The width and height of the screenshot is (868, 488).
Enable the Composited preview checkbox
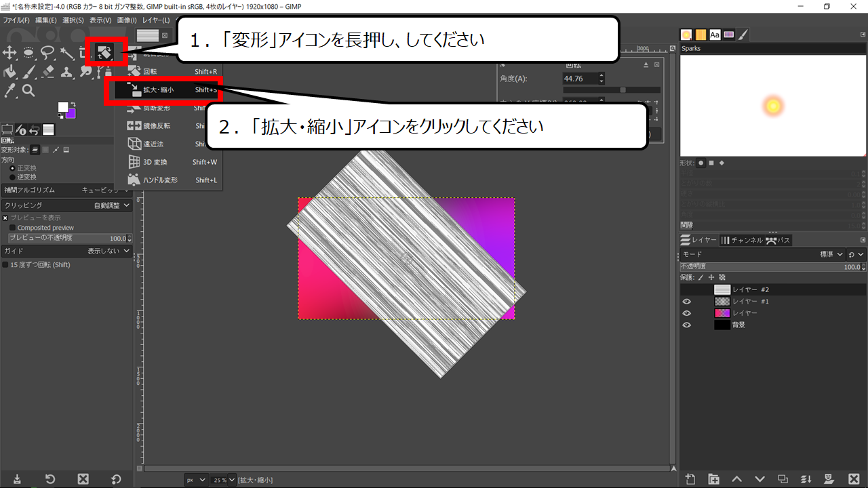(12, 228)
